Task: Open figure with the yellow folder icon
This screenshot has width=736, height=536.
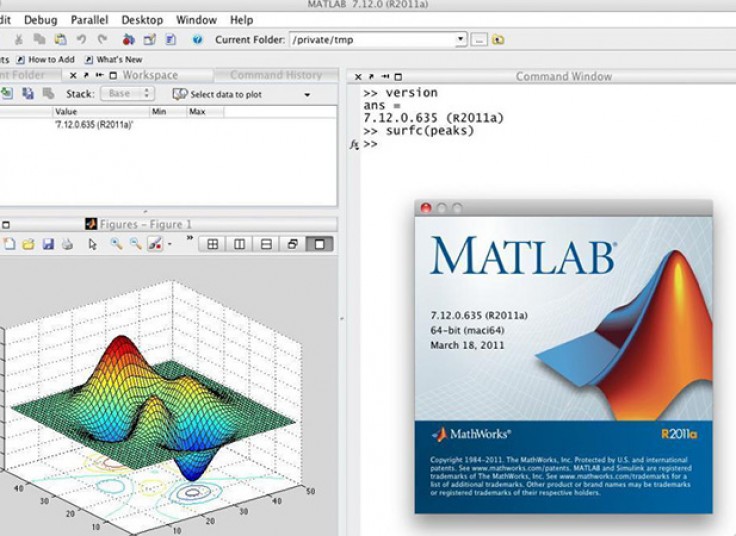Action: point(29,244)
